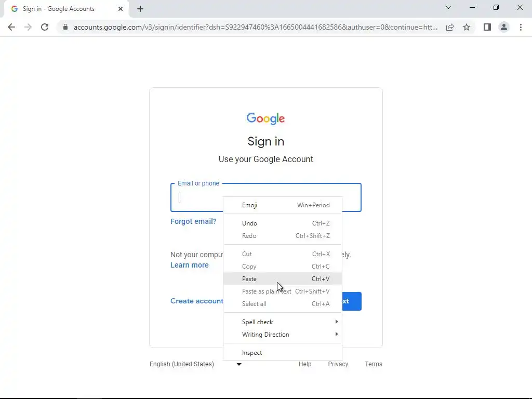Select Paste as plain text
Screen dimensions: 532x399
[282, 291]
